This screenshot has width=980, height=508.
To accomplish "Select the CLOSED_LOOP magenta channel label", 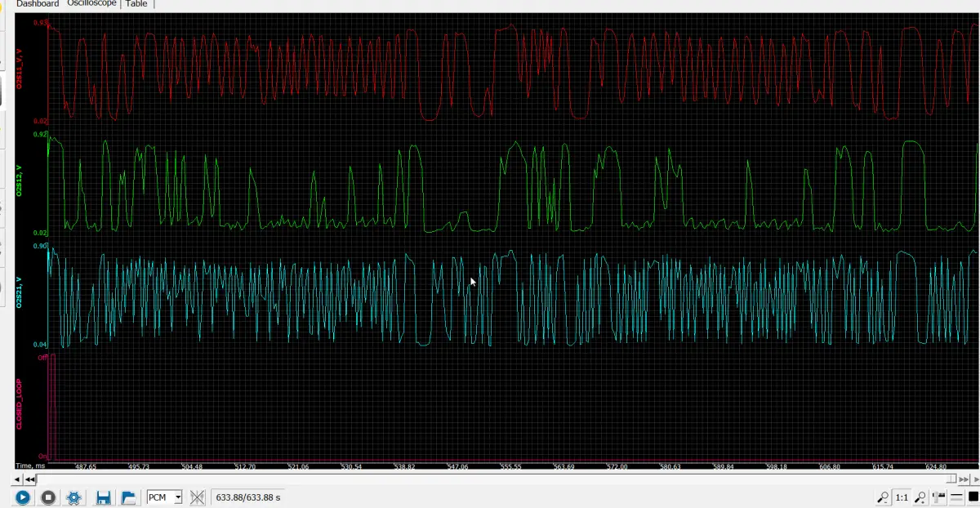I will (x=19, y=404).
